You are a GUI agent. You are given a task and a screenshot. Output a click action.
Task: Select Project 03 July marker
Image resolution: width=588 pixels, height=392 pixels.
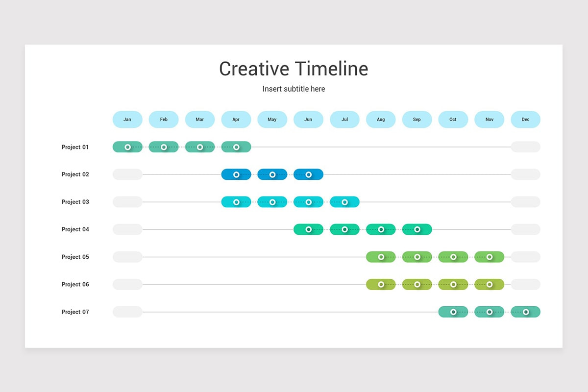pos(344,202)
